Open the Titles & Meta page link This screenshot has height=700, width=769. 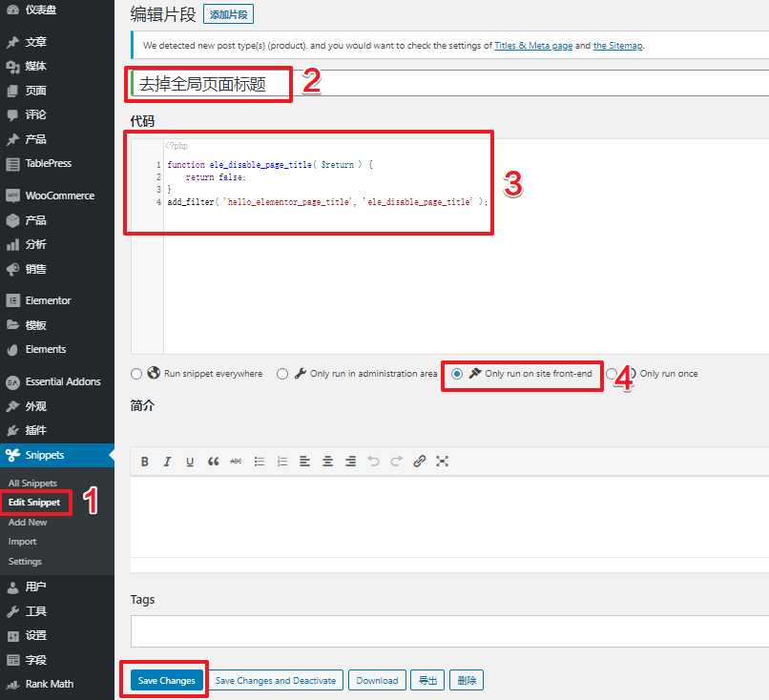click(533, 46)
